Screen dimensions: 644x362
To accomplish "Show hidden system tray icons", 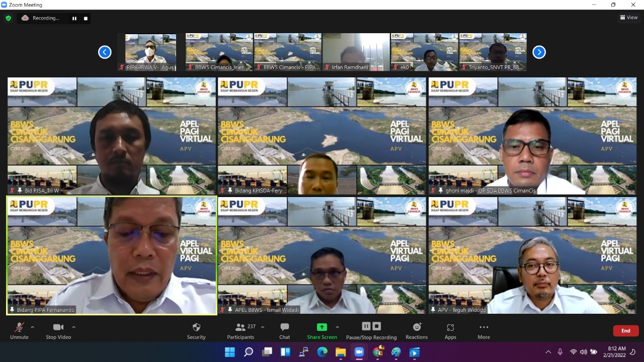I will click(548, 352).
